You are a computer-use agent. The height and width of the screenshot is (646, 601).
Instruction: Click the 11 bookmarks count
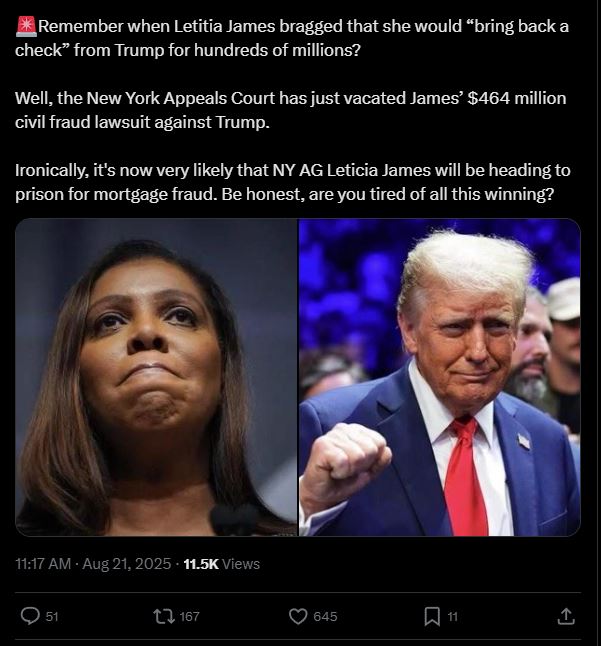pyautogui.click(x=453, y=617)
